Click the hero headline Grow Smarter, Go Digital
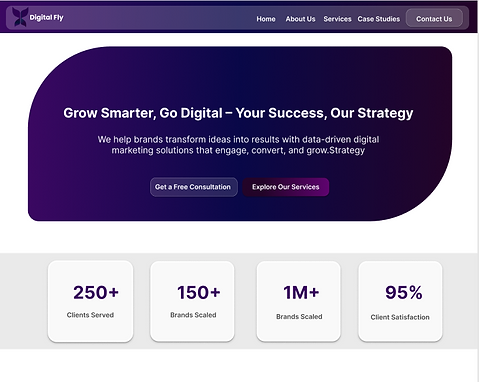Screen dimensions: 479x382 coord(238,113)
